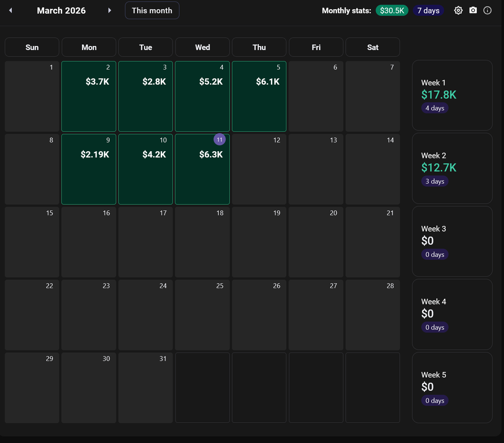Select the empty March 12 cell
This screenshot has height=443, width=504.
[x=259, y=169]
